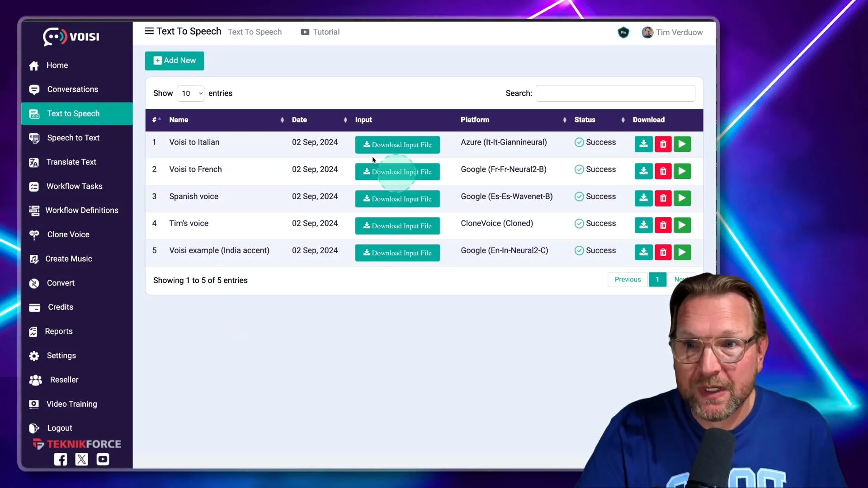Open Text to Speech tab
The height and width of the screenshot is (488, 868).
point(73,113)
